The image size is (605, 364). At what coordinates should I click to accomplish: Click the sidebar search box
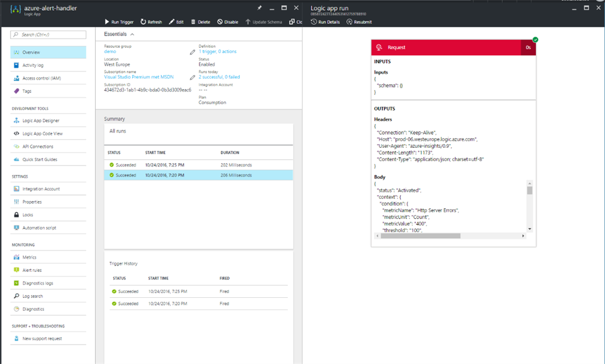point(48,35)
